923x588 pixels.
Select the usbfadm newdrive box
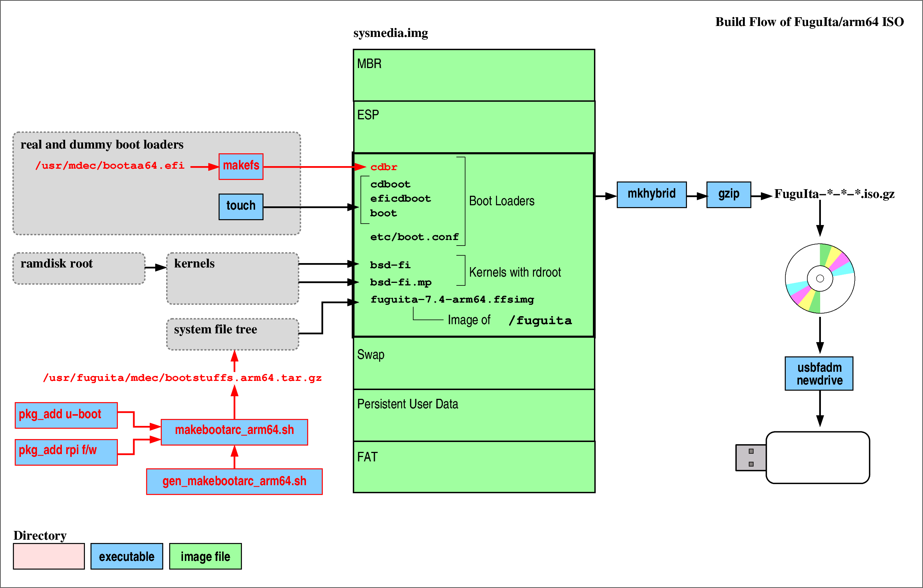819,373
